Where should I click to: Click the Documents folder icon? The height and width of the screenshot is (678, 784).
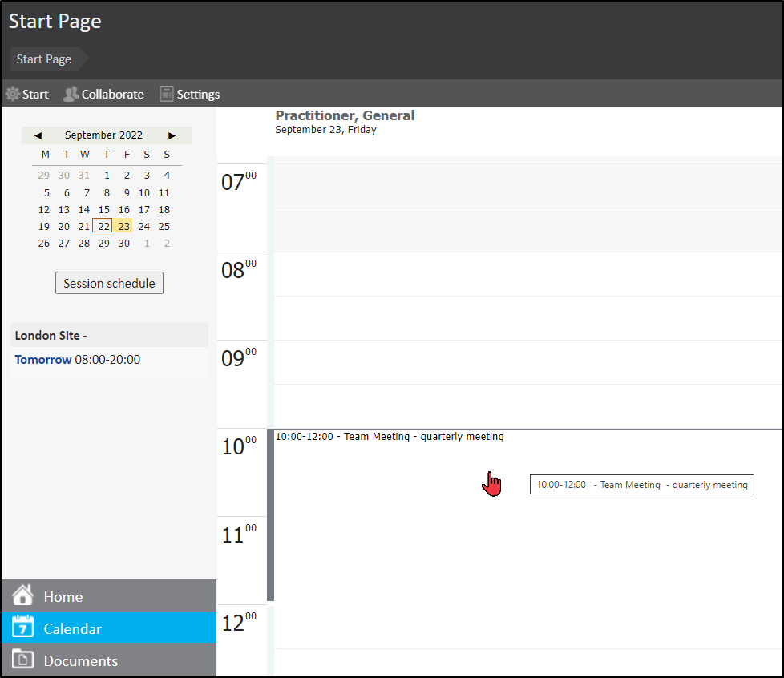(23, 660)
